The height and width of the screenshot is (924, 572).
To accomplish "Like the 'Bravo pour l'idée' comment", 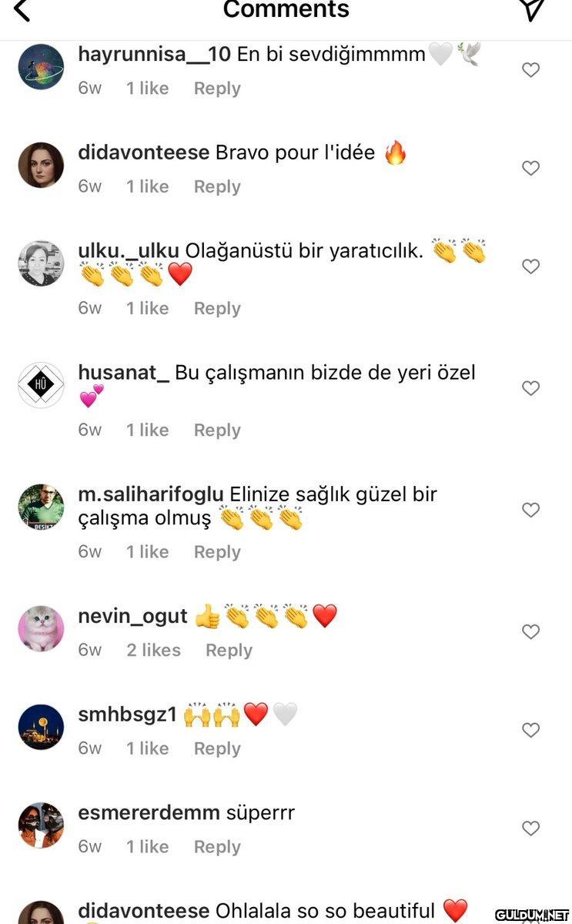I will coord(530,168).
